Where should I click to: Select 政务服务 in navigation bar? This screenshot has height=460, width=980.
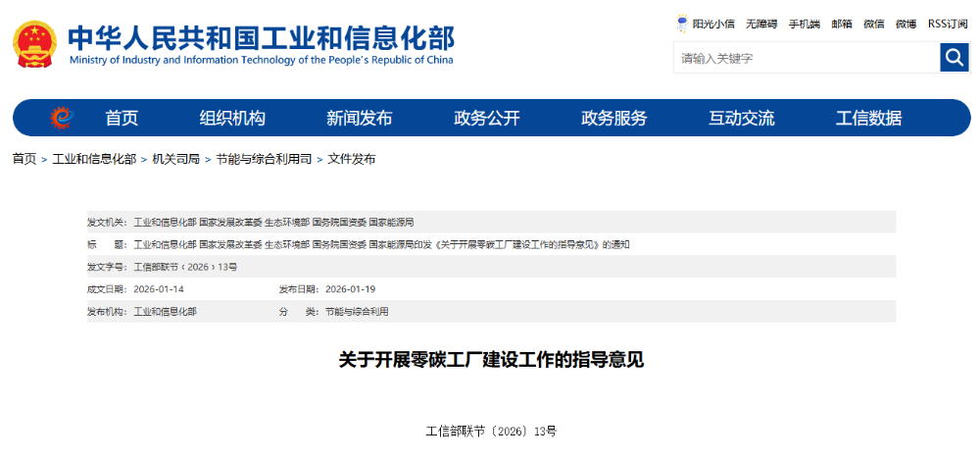coord(614,119)
